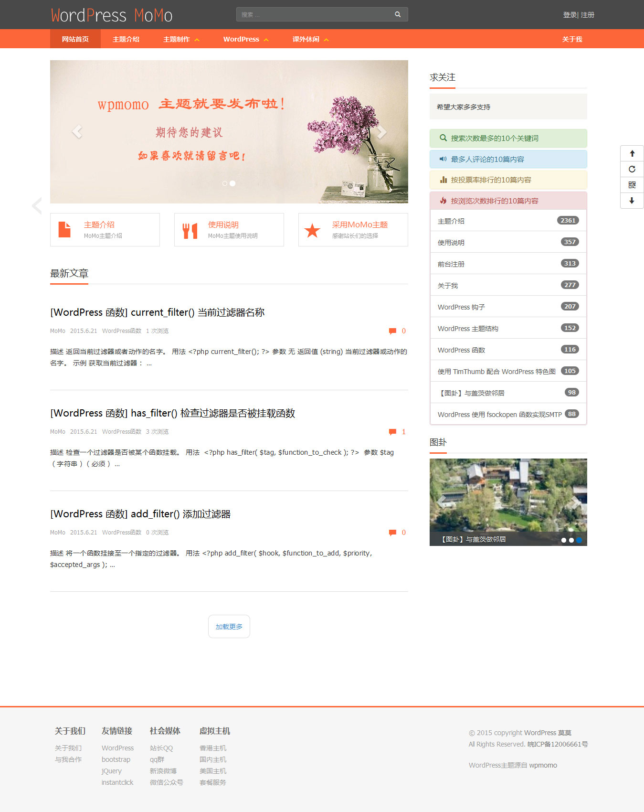The image size is (644, 812).
Task: Click the 登录 link in header
Action: (570, 15)
